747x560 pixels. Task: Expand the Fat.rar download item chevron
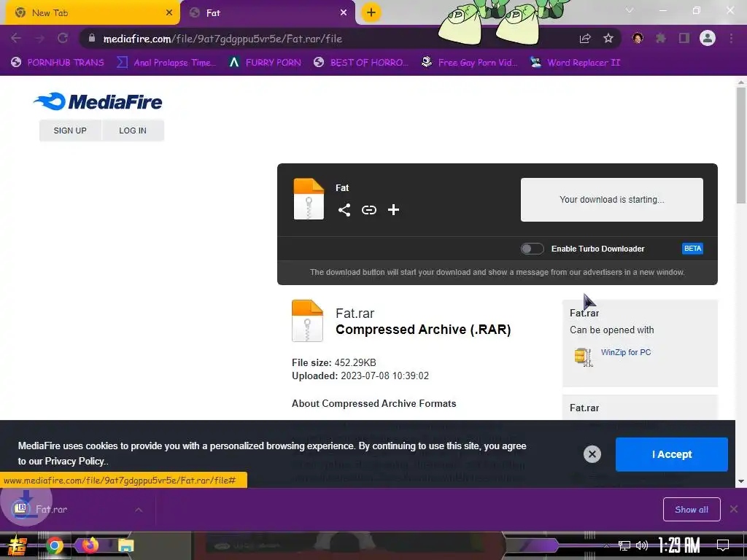pyautogui.click(x=139, y=510)
